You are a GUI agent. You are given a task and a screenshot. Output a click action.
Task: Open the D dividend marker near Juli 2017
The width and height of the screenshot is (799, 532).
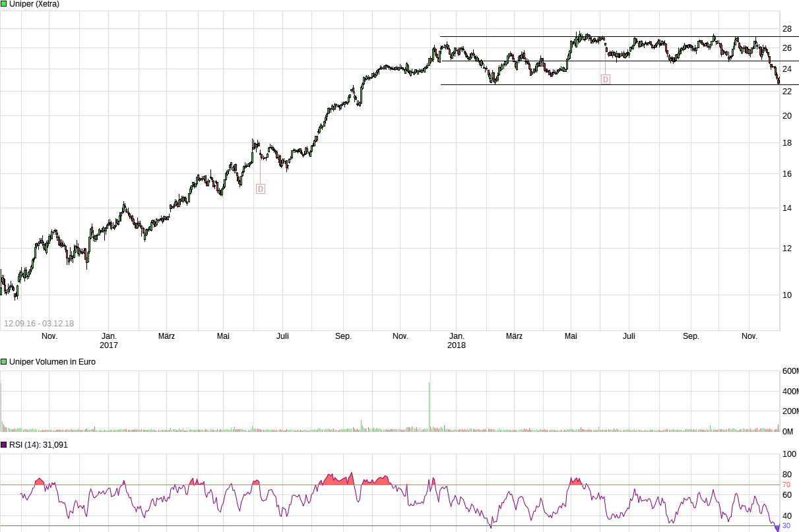click(x=260, y=189)
